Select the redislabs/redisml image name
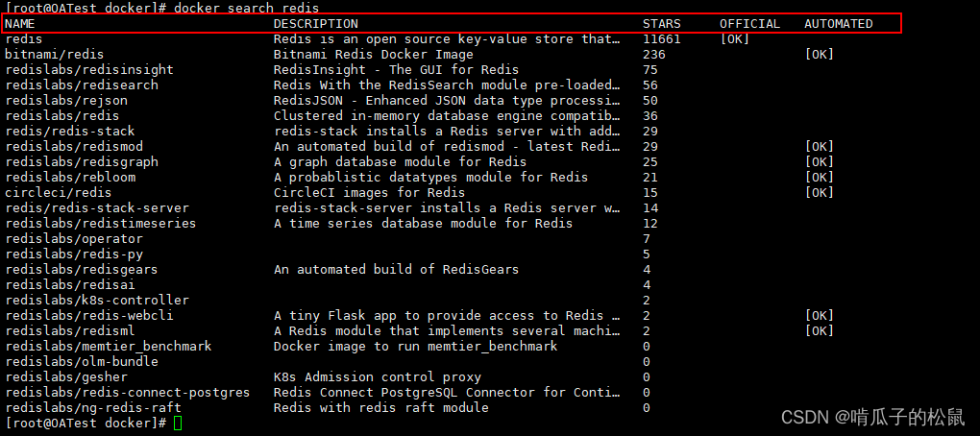 (x=70, y=331)
